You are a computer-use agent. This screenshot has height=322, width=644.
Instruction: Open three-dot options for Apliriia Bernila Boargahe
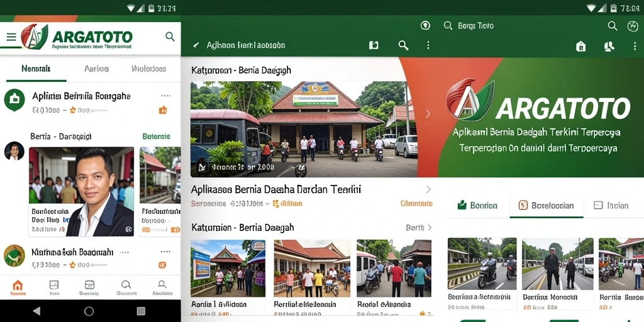[166, 96]
